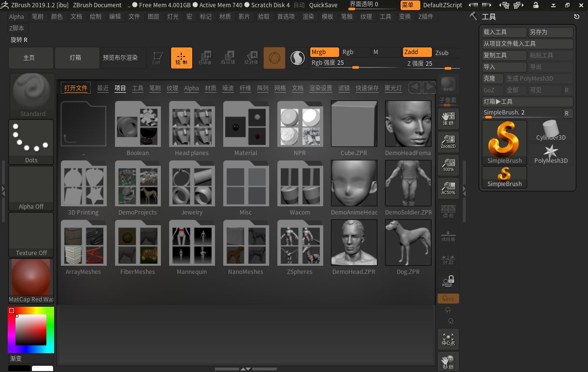This screenshot has height=372, width=588.
Task: Open the Boolean project folder
Action: coord(138,129)
